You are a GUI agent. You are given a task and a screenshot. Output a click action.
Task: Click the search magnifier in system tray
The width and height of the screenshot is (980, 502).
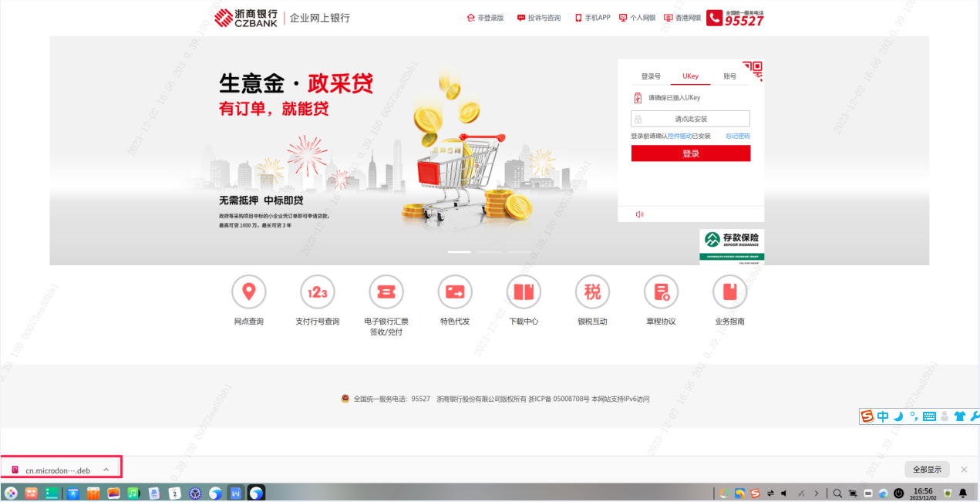(x=837, y=493)
